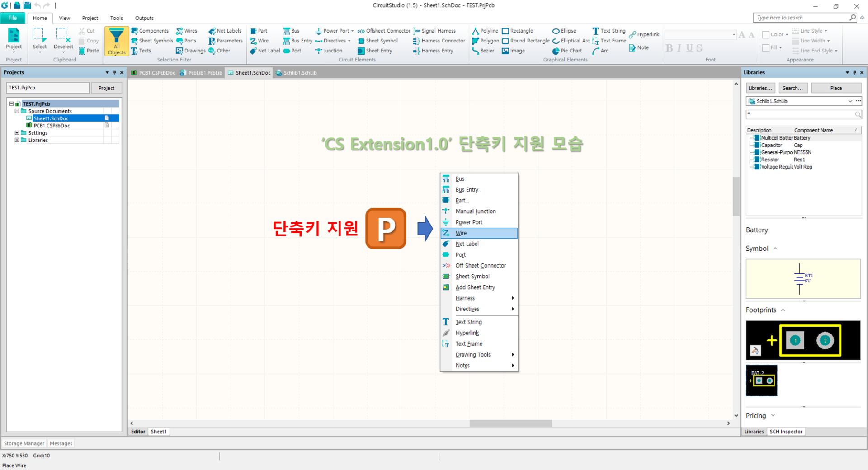The image size is (868, 470).
Task: Toggle the Fill checkbox in Appearance
Action: coord(766,47)
